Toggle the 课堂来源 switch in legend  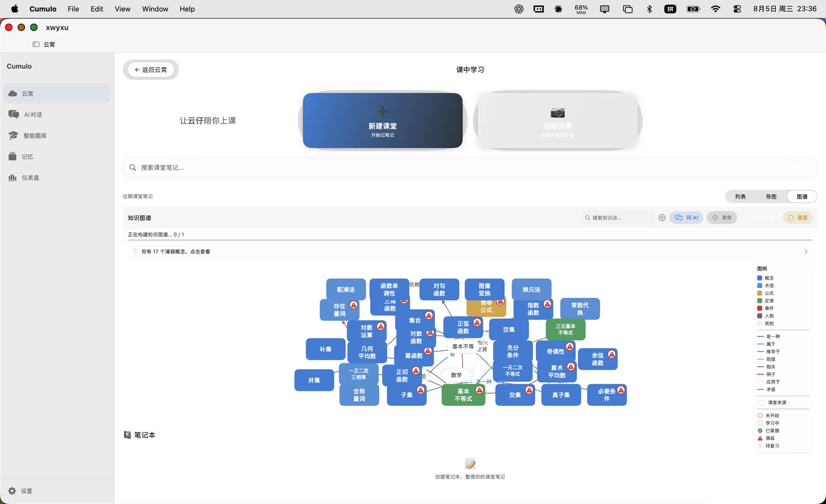pos(761,403)
